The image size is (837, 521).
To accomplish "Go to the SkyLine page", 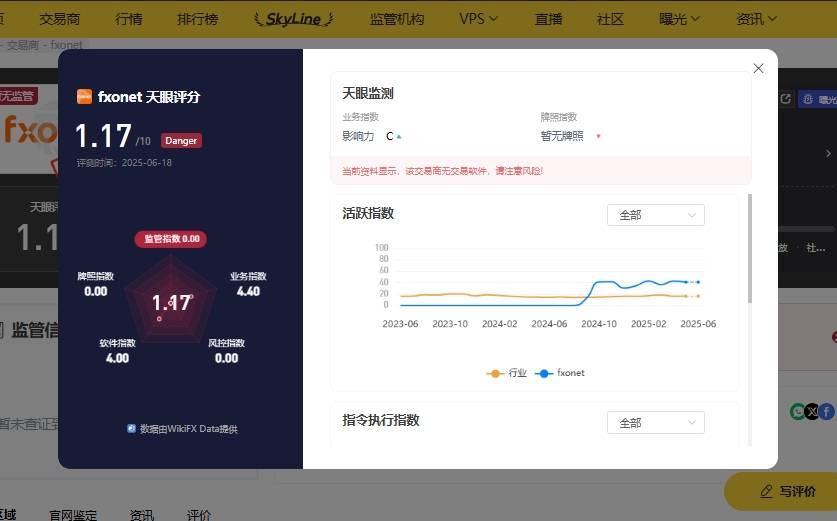I will pyautogui.click(x=294, y=19).
